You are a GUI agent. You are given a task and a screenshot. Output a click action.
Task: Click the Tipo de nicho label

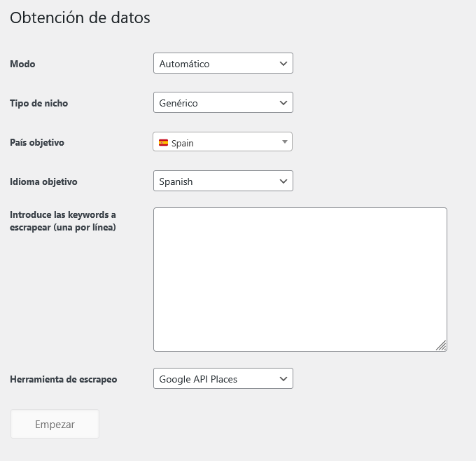click(x=39, y=103)
